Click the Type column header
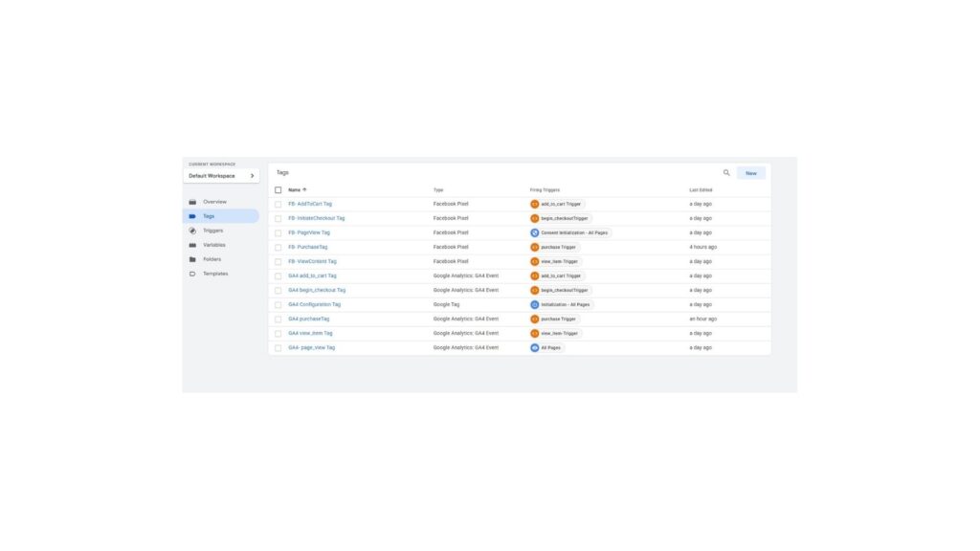980x551 pixels. pyautogui.click(x=438, y=190)
